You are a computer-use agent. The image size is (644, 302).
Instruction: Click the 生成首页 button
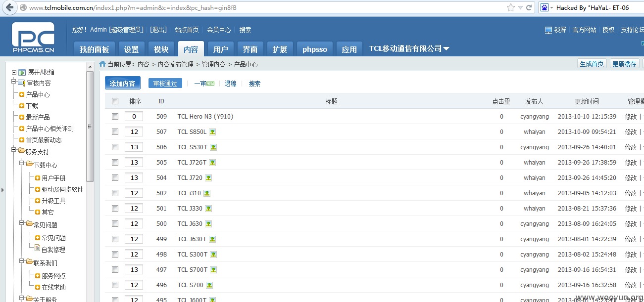click(592, 64)
